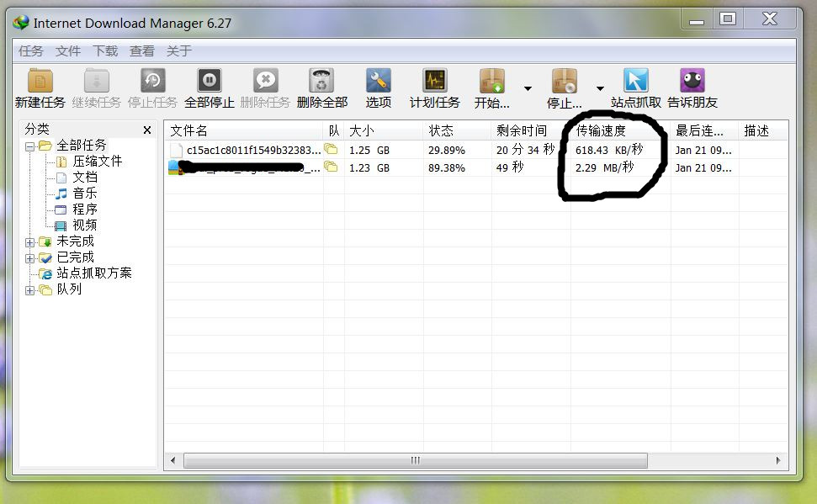
Task: Minimize the Internet Download Manager window
Action: (697, 19)
